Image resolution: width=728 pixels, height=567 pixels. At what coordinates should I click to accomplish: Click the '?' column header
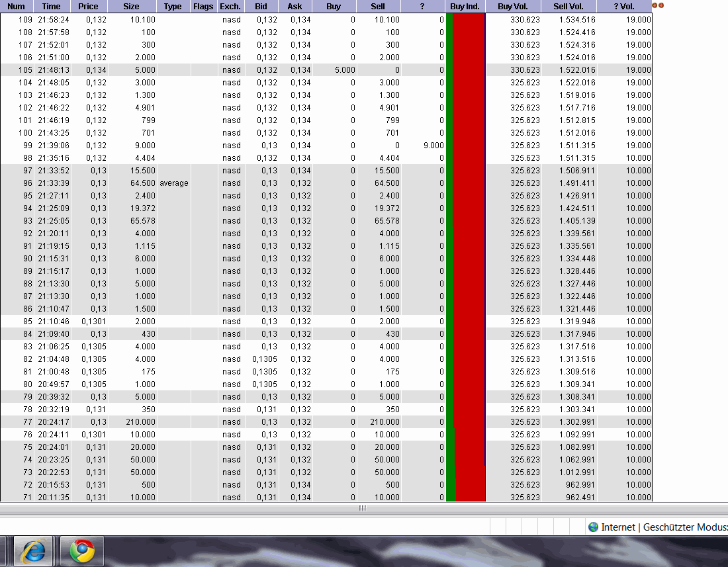click(422, 7)
